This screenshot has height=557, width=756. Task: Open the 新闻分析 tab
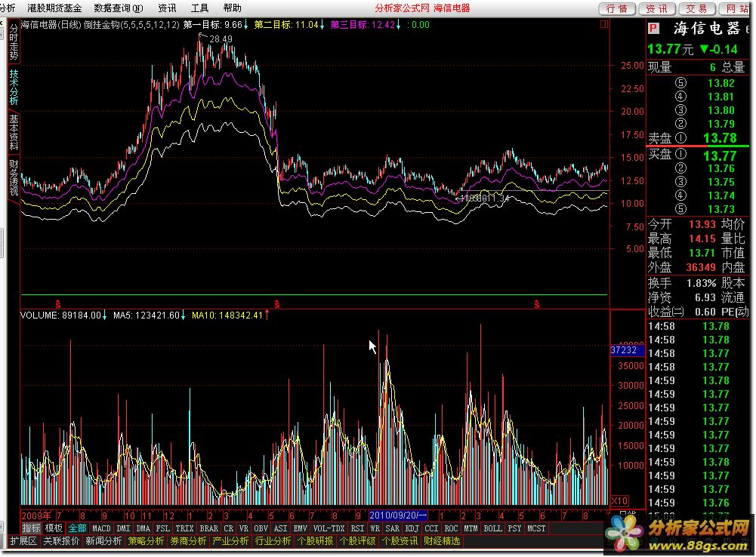(103, 542)
